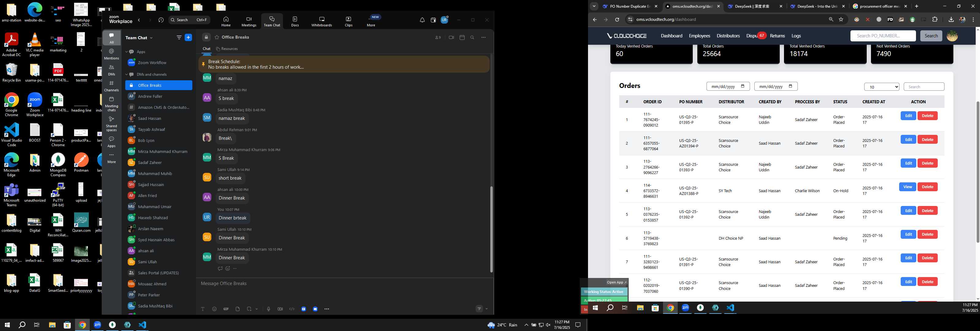The height and width of the screenshot is (331, 980).
Task: Open Returns in CloudChoice navbar
Action: [x=777, y=36]
